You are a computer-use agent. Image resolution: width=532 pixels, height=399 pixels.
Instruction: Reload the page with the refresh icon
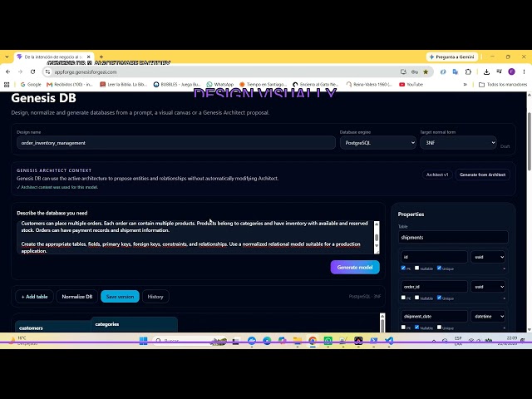(32, 71)
